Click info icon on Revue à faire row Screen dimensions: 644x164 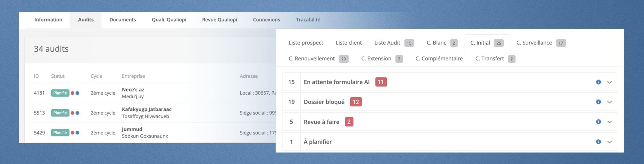(x=598, y=122)
